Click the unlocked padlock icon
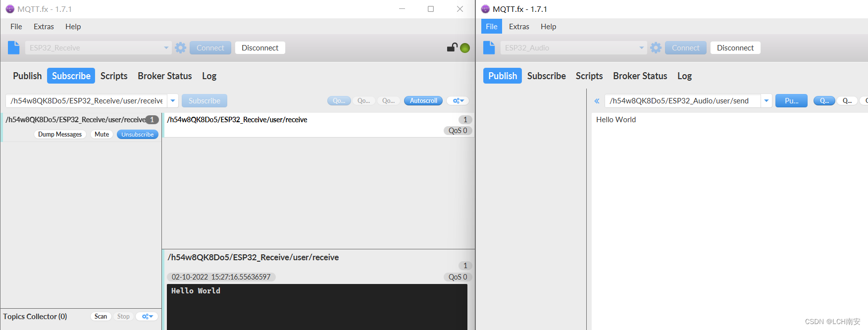The image size is (868, 330). pos(452,47)
